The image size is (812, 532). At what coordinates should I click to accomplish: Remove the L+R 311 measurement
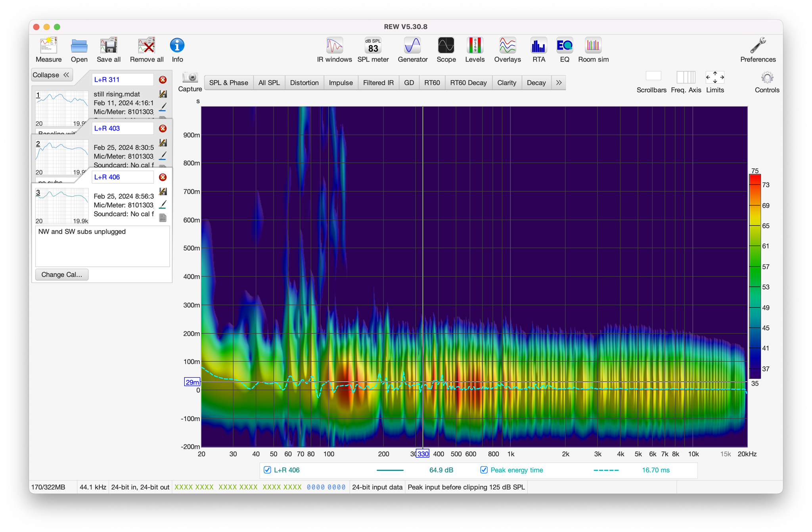163,80
